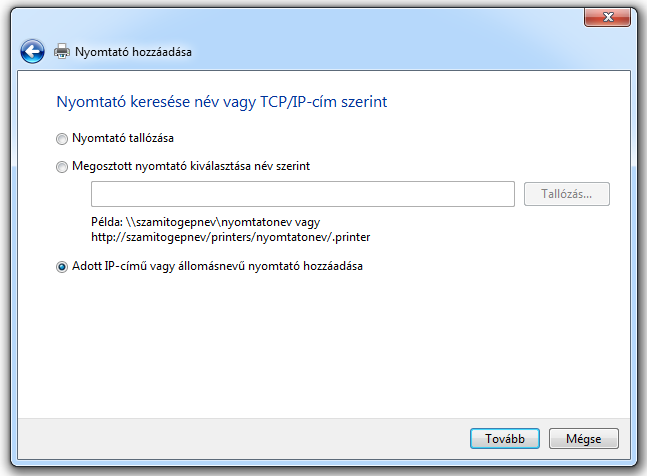This screenshot has width=647, height=476.
Task: Click the heading Nyomtató keresése név vagy TCP/IP-cím szerint
Action: coord(222,102)
